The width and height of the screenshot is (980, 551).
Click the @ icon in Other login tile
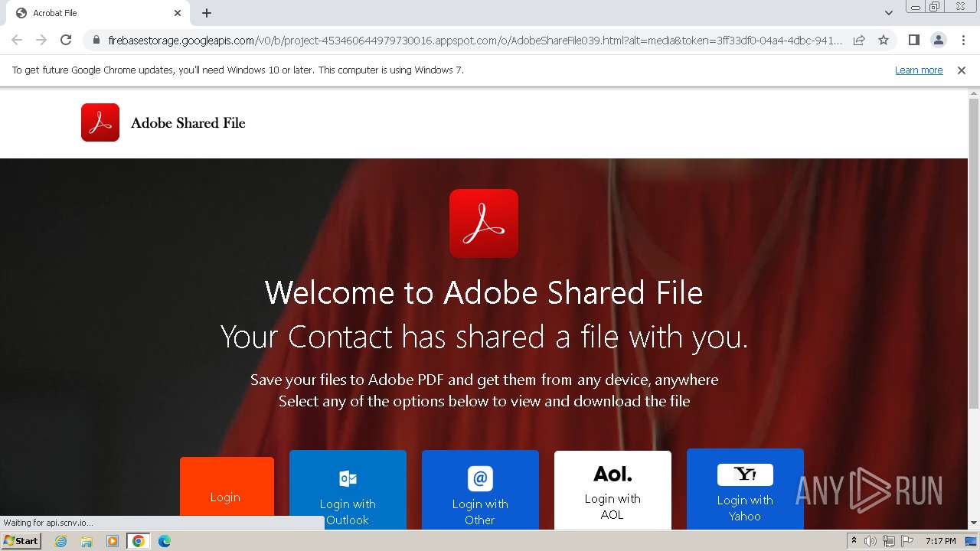click(x=480, y=478)
